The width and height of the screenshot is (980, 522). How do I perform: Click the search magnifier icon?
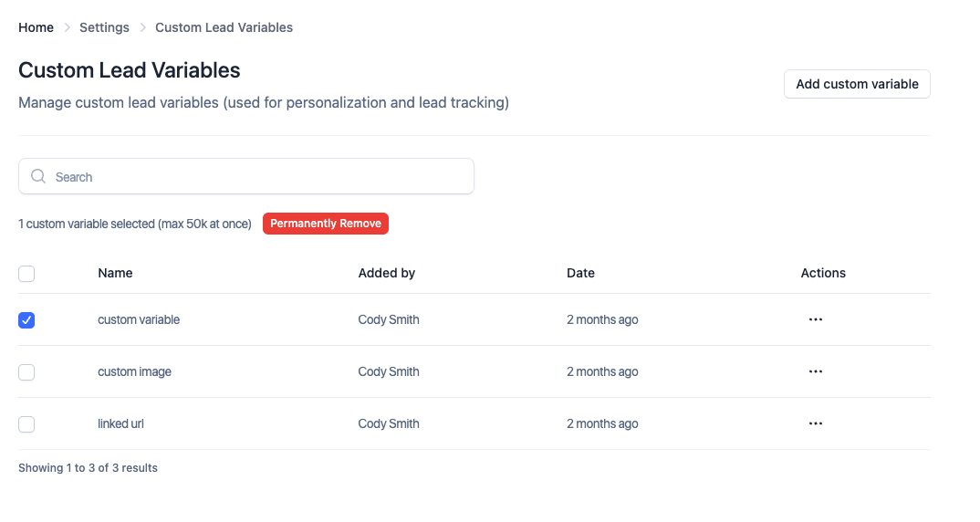[38, 177]
